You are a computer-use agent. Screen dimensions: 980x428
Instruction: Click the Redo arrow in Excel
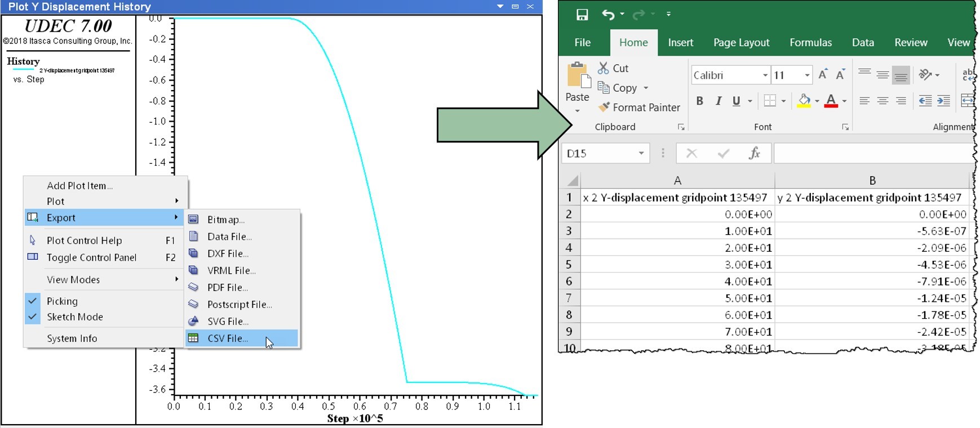pyautogui.click(x=639, y=15)
